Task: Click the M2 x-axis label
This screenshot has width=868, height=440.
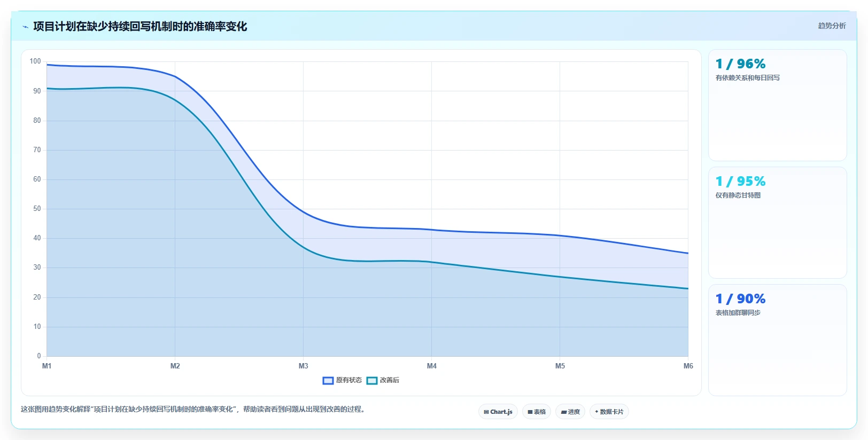Action: [x=175, y=366]
